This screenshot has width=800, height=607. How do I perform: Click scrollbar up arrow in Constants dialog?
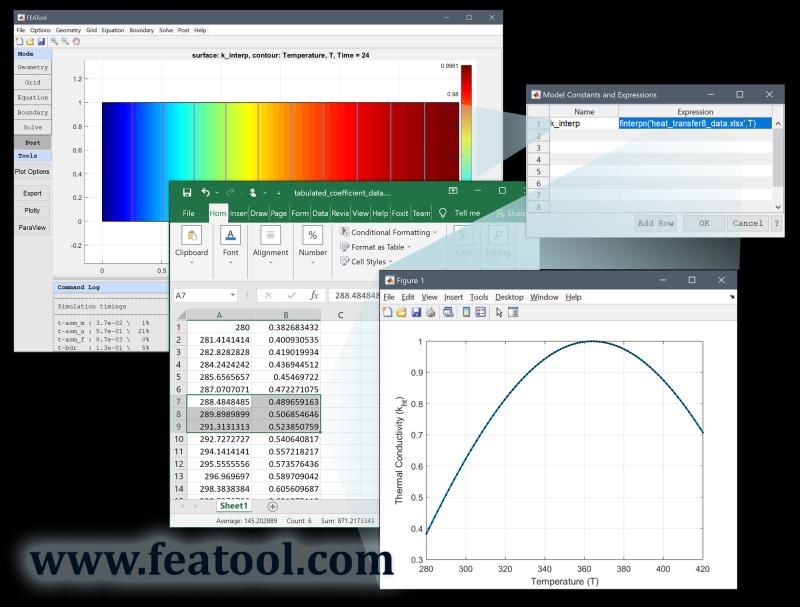(778, 123)
